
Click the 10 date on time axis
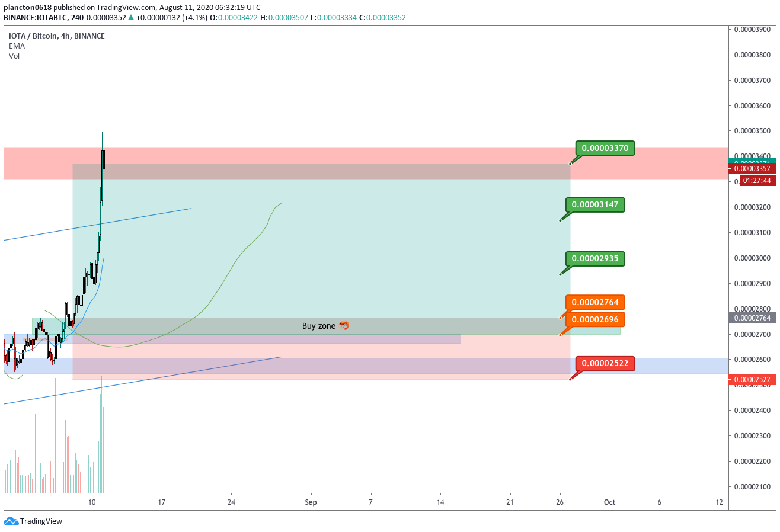[x=92, y=502]
